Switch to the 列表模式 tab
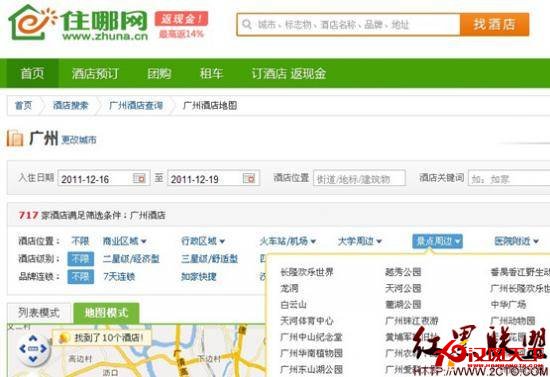 coord(39,313)
